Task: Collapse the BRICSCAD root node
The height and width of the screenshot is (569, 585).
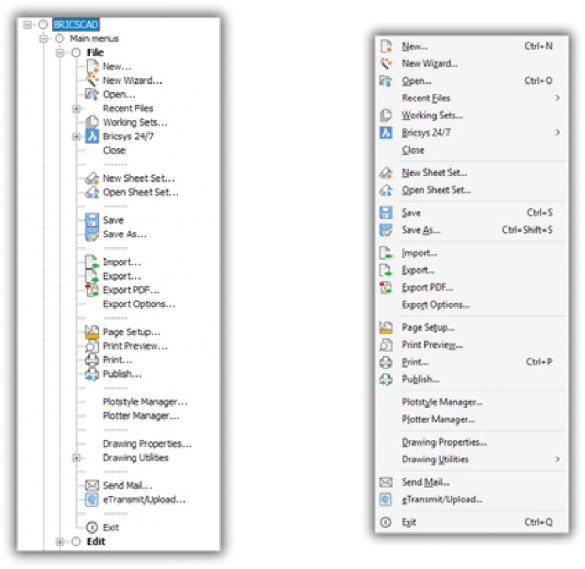Action: 27,25
